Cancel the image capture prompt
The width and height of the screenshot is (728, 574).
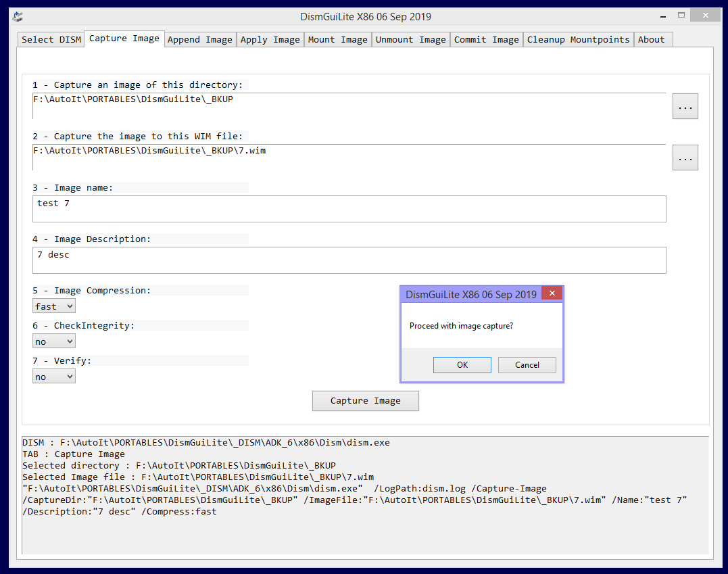coord(527,365)
